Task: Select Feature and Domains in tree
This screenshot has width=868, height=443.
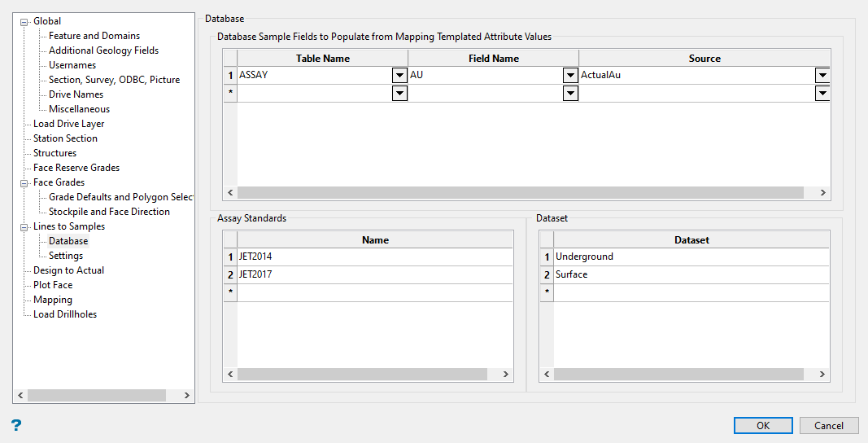Action: (94, 36)
